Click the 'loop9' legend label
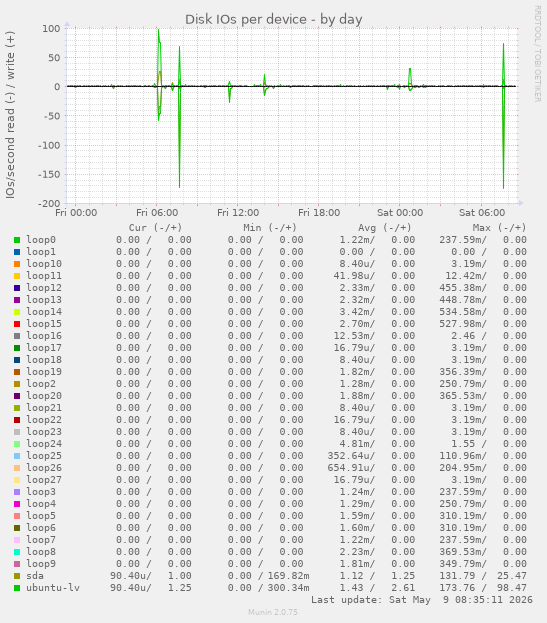This screenshot has height=623, width=547. 41,564
